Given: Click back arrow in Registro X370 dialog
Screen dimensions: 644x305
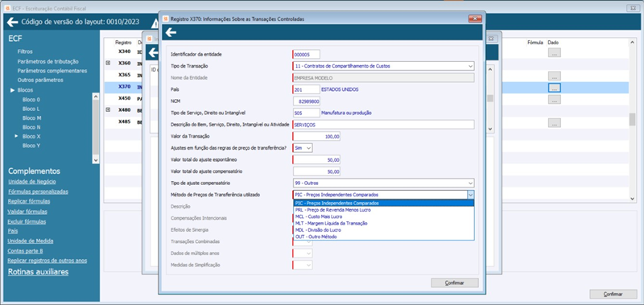Looking at the screenshot, I should pyautogui.click(x=171, y=33).
